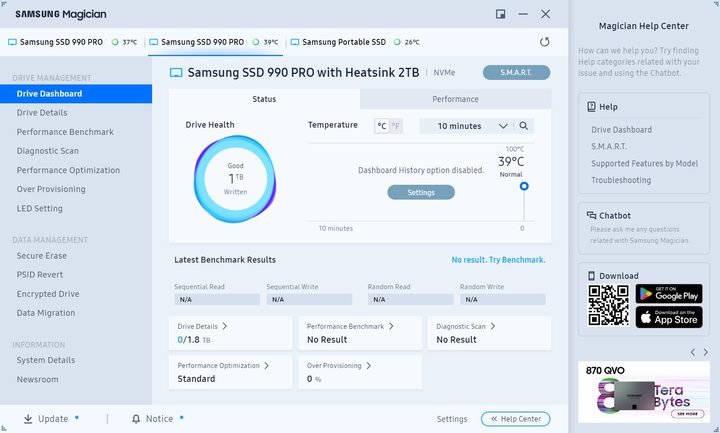Switch to Samsung Portable SSD tab

355,42
